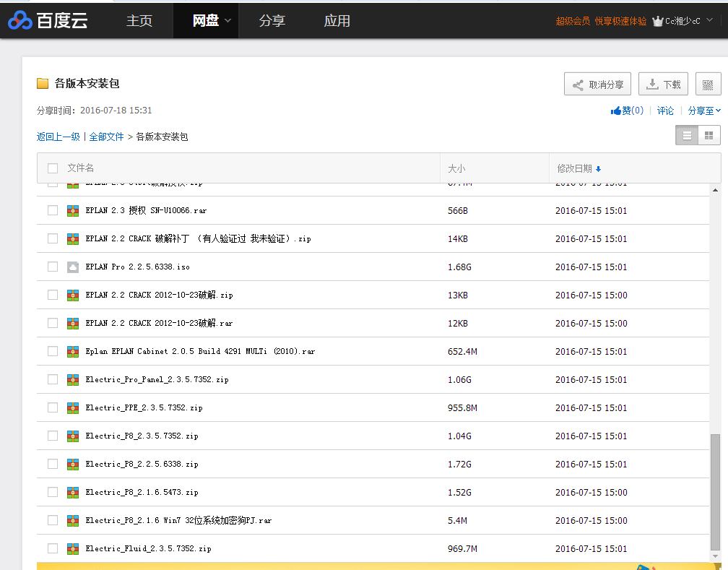Screen dimensions: 728x570
Task: Click archive icon of EPLAN 2.2 CRACK 2012-10-23破解.zip
Action: pos(73,295)
